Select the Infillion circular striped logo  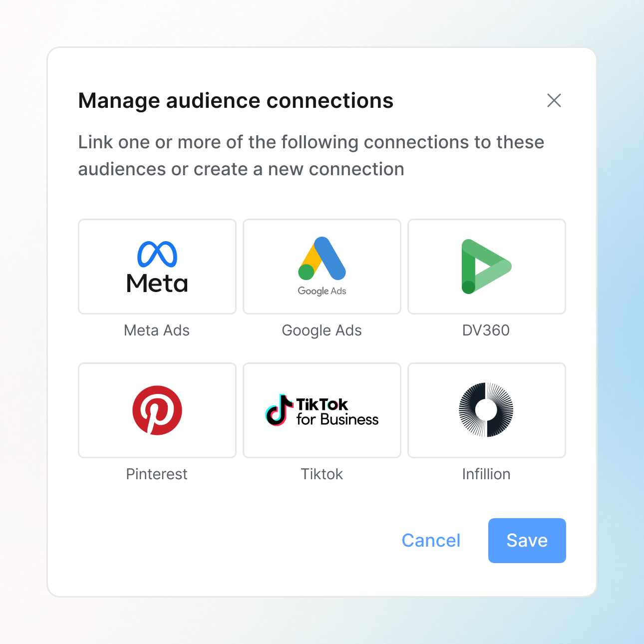pos(486,410)
